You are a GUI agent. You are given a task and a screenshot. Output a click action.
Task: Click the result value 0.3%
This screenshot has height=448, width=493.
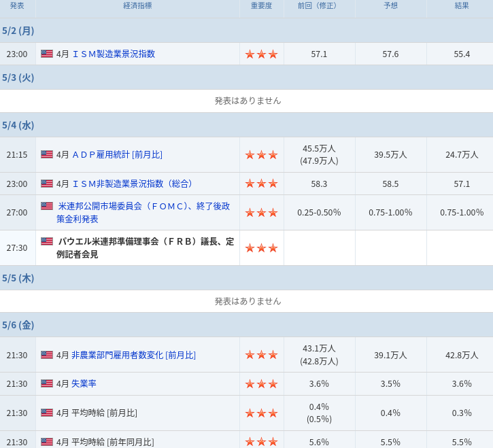(462, 413)
